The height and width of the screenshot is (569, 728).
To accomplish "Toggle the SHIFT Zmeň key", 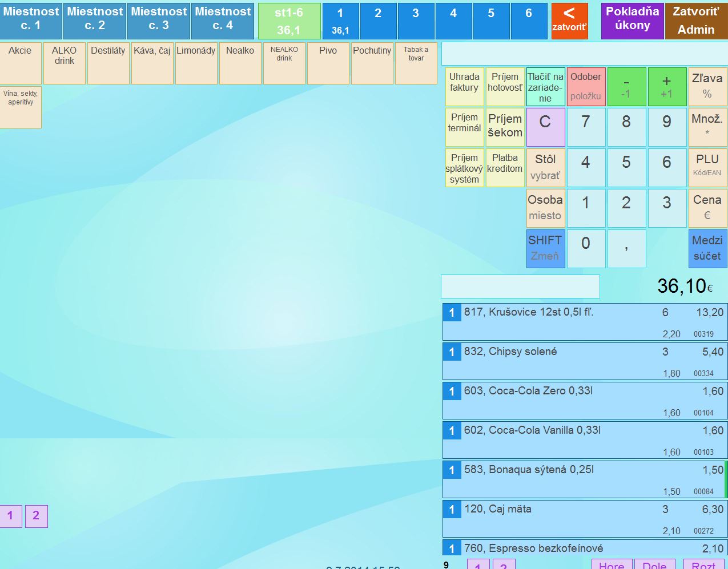I will pyautogui.click(x=545, y=248).
